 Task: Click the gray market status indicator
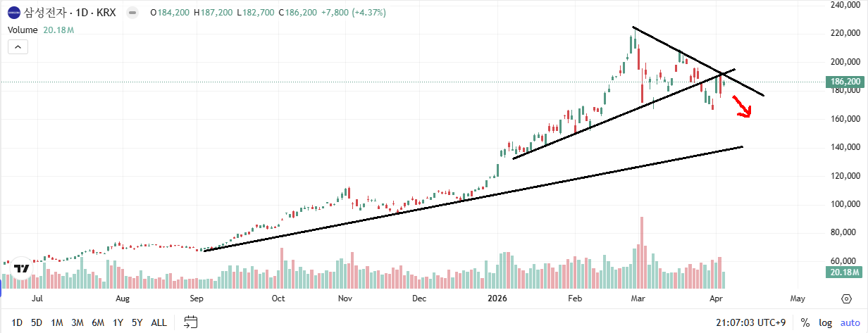(x=132, y=12)
